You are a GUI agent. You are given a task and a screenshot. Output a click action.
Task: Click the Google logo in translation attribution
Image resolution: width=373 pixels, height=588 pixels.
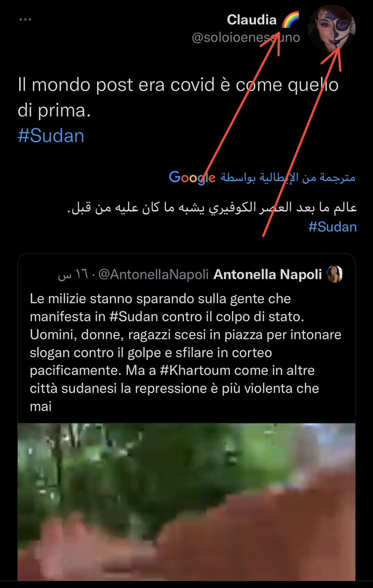[192, 177]
